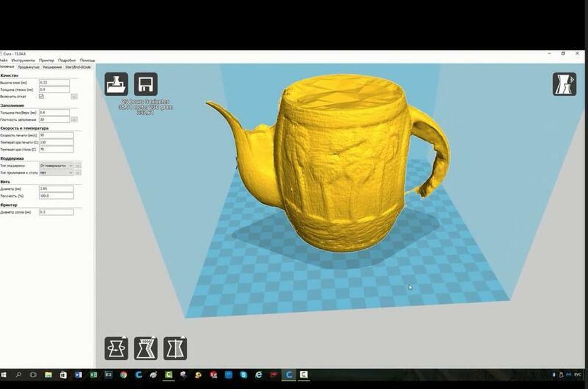The width and height of the screenshot is (588, 389).
Task: Open settings button beside Тип поддержки
Action: point(78,165)
